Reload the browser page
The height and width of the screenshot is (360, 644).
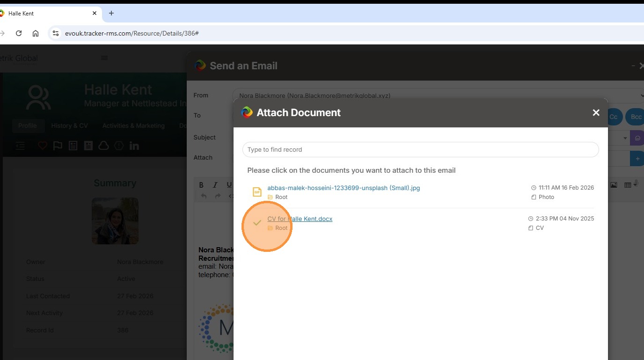pos(19,33)
